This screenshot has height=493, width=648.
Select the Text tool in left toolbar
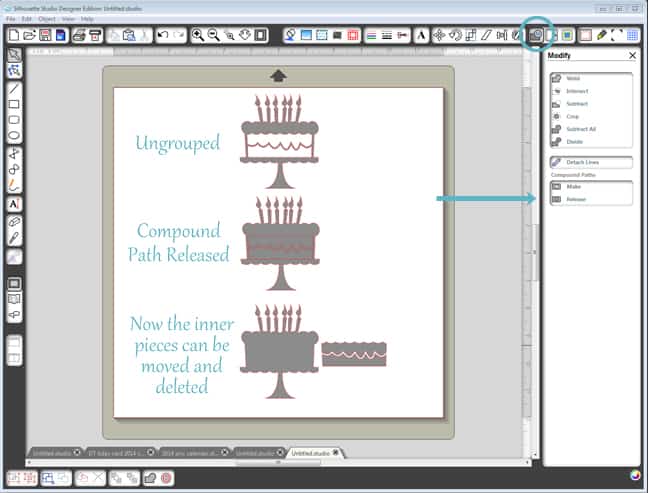(14, 204)
